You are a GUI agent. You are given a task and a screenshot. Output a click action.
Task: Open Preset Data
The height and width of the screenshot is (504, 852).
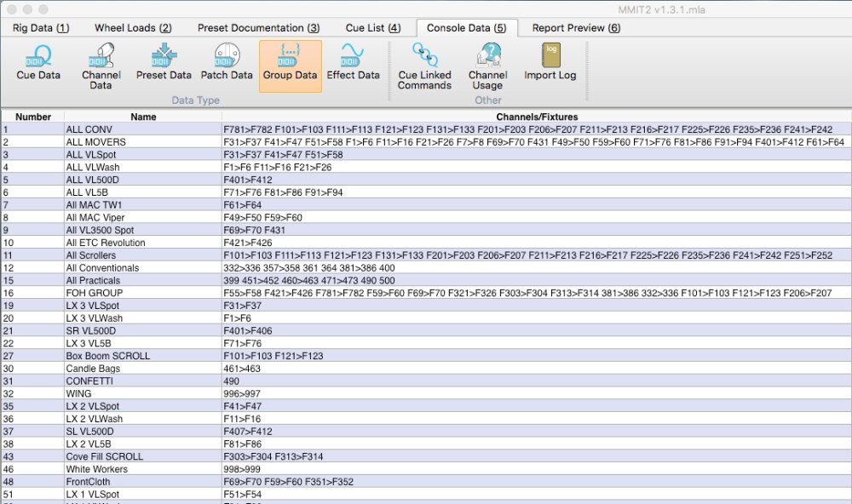coord(163,64)
